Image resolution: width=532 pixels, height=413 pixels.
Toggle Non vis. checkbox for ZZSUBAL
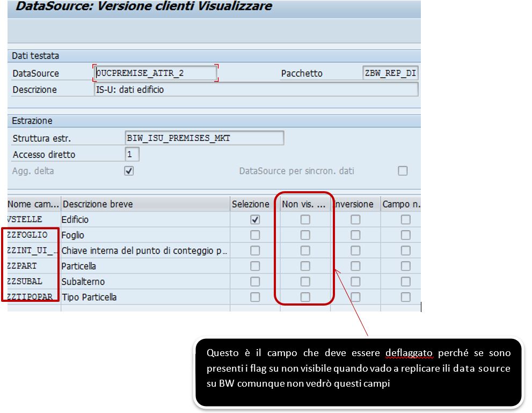click(305, 281)
